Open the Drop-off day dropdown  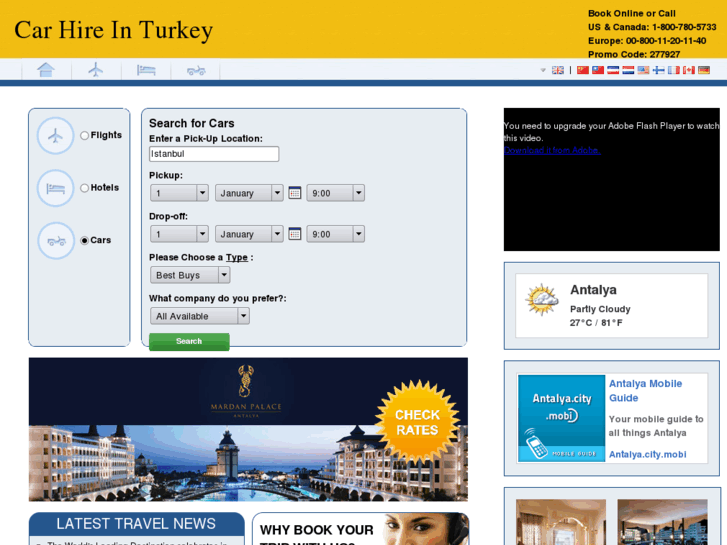[x=179, y=234]
